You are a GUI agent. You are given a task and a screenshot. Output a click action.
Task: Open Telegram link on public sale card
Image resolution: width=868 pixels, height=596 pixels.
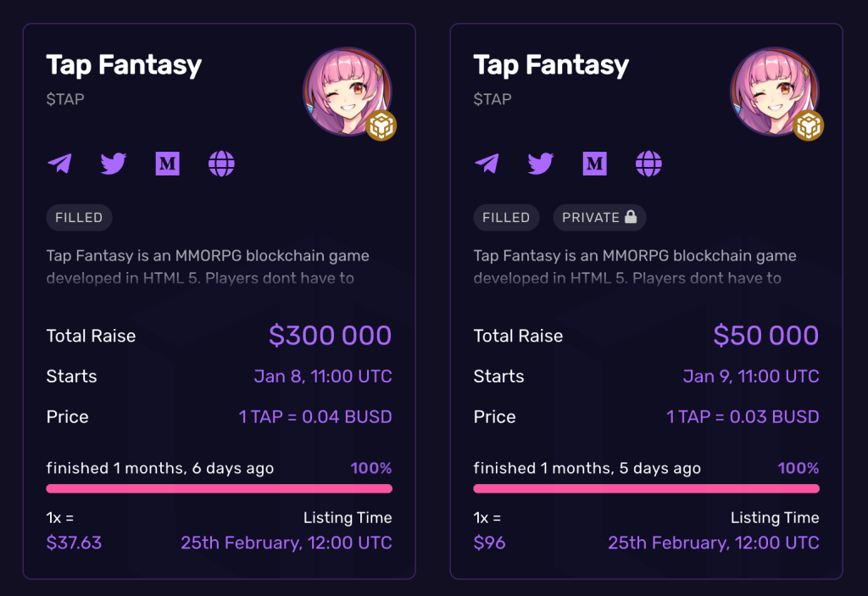[x=59, y=164]
